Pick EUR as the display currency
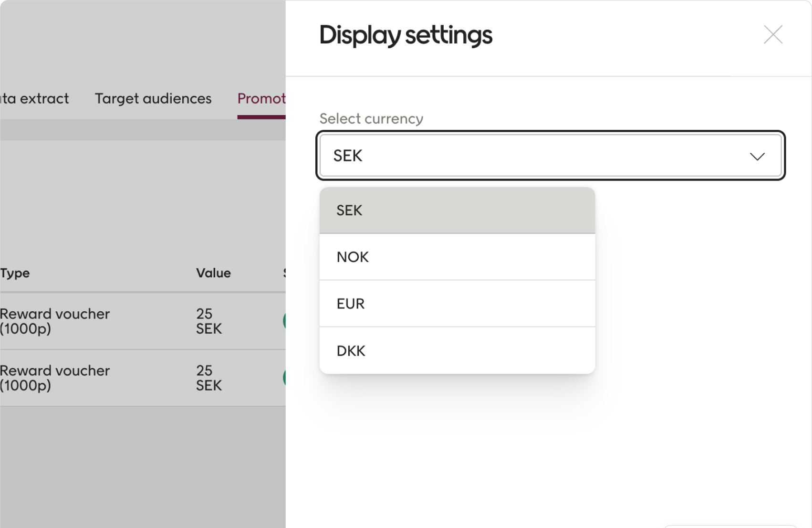The image size is (812, 528). point(457,304)
